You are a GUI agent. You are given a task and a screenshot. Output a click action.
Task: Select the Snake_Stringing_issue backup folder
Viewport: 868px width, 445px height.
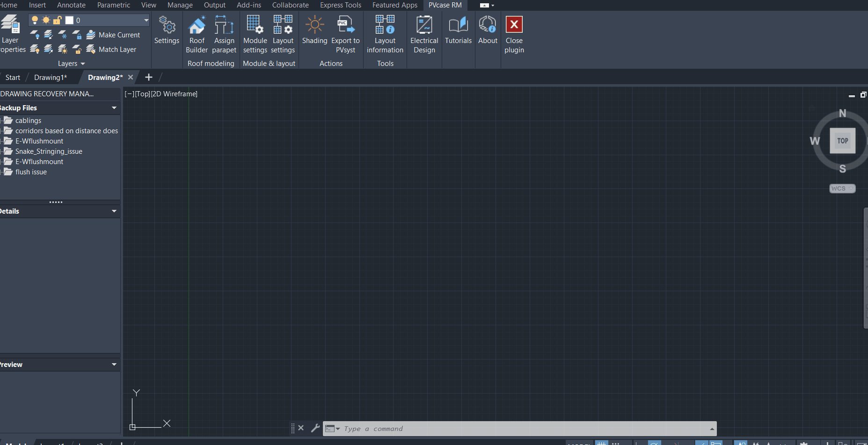pyautogui.click(x=49, y=151)
